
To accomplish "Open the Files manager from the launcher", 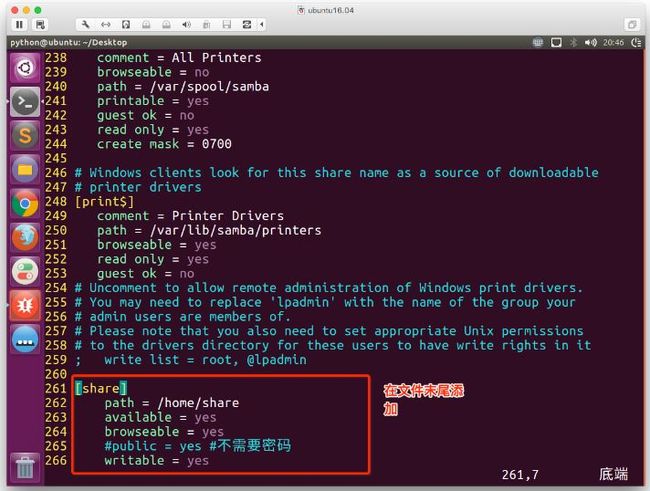I will pyautogui.click(x=25, y=170).
